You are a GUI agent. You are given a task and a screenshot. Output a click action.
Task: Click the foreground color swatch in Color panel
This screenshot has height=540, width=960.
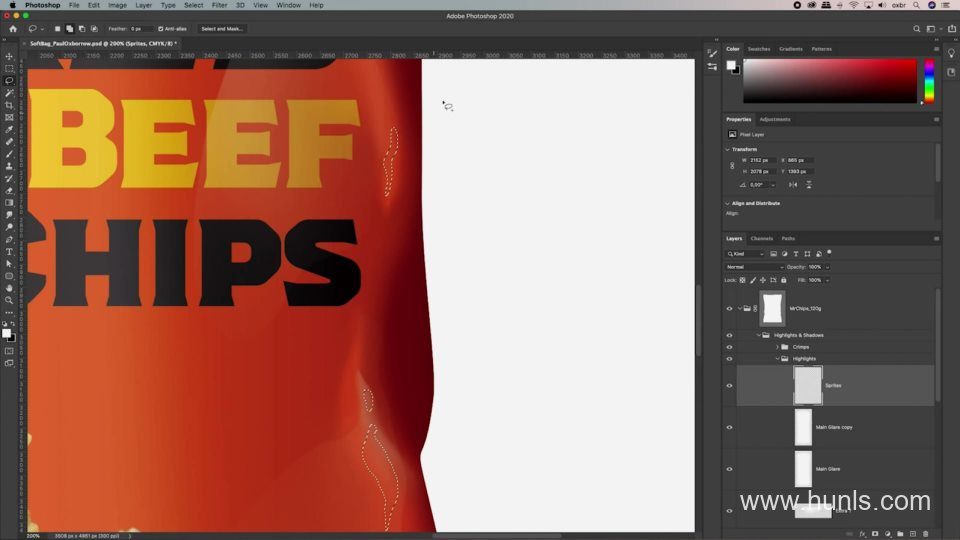pyautogui.click(x=731, y=65)
